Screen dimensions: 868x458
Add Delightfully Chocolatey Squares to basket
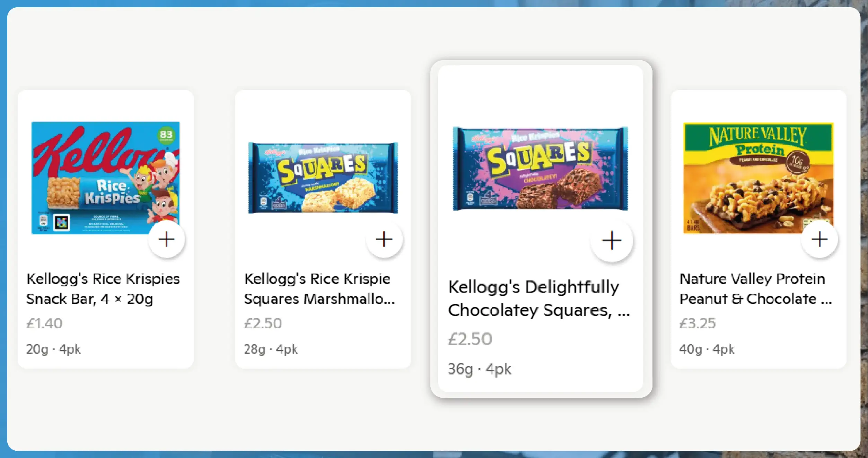tap(612, 240)
